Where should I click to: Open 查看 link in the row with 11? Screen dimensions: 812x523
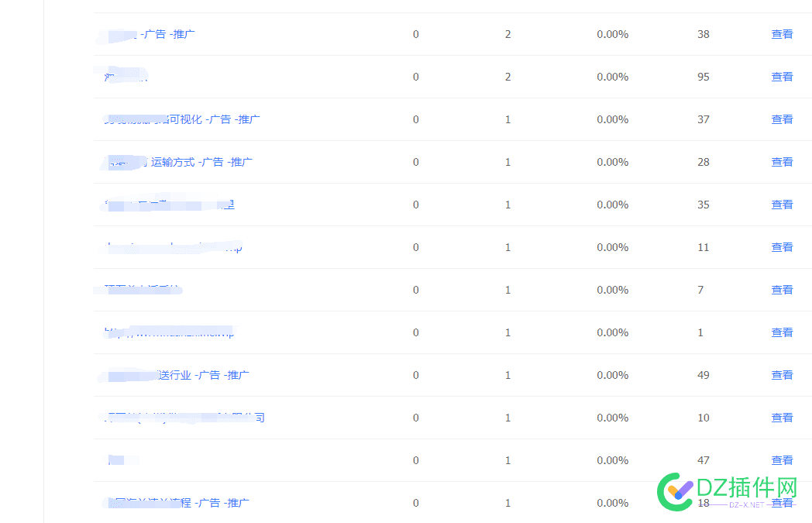point(782,247)
